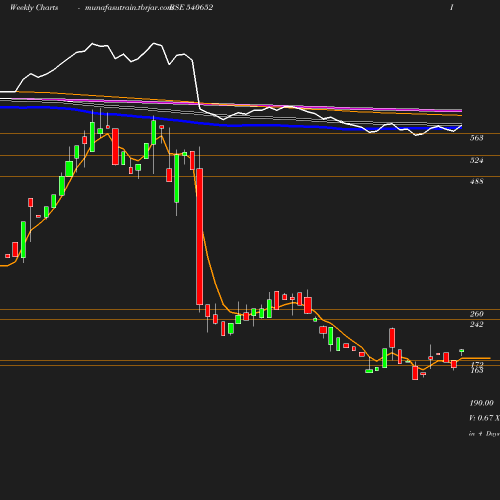Click the "in 4 Days" text

[x=484, y=434]
